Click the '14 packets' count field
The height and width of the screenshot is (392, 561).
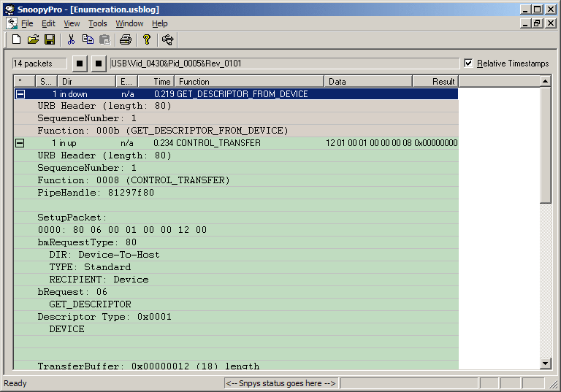tap(39, 64)
